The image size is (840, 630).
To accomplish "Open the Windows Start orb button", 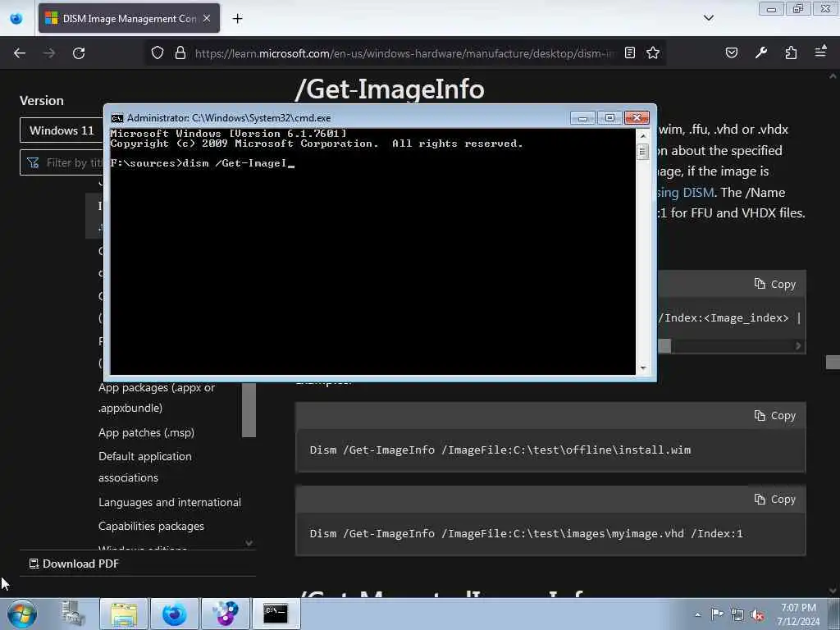I will 22,614.
